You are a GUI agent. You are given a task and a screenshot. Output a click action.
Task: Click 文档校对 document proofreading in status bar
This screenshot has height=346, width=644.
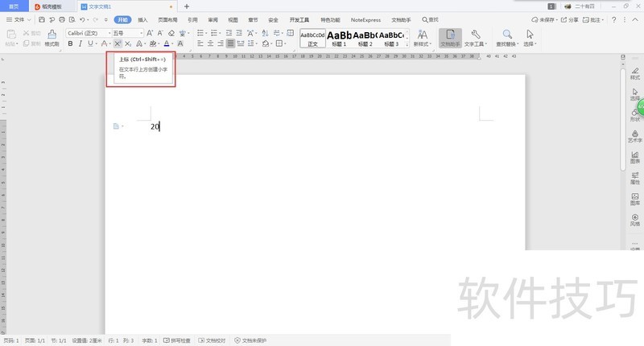pos(212,340)
